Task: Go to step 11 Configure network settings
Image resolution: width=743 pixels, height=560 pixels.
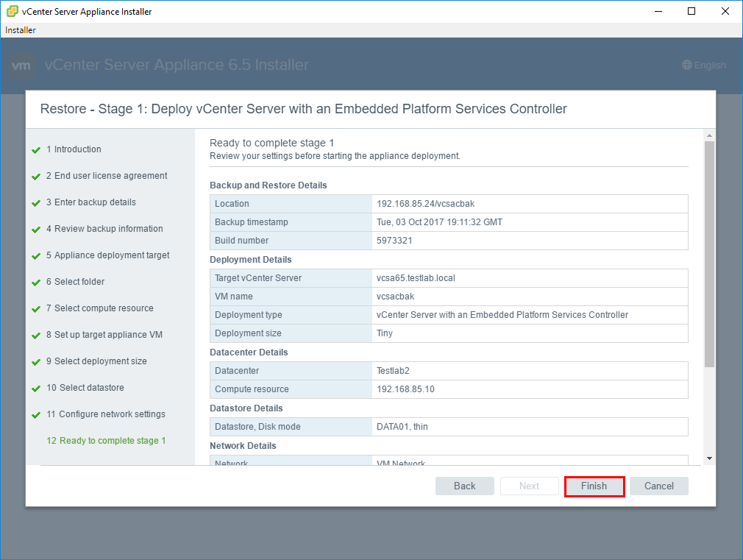Action: [106, 414]
